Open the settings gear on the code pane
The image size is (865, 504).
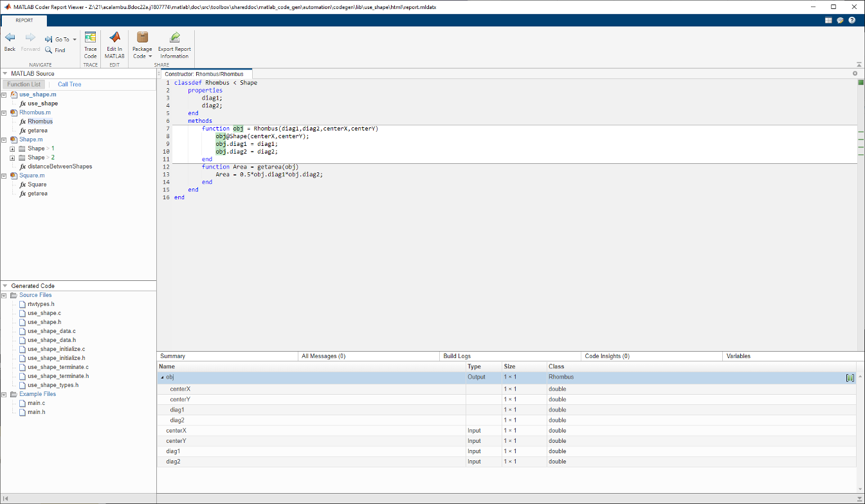tap(855, 73)
